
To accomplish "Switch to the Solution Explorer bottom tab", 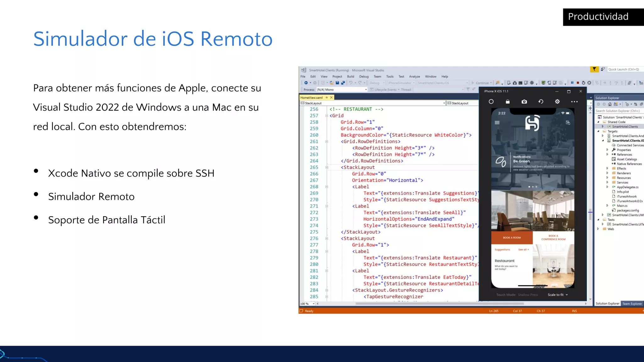I will click(x=607, y=304).
